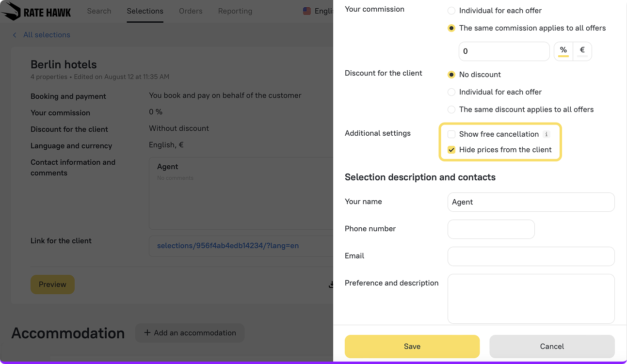This screenshot has height=364, width=627.
Task: Click Add an accommodation button
Action: point(190,333)
